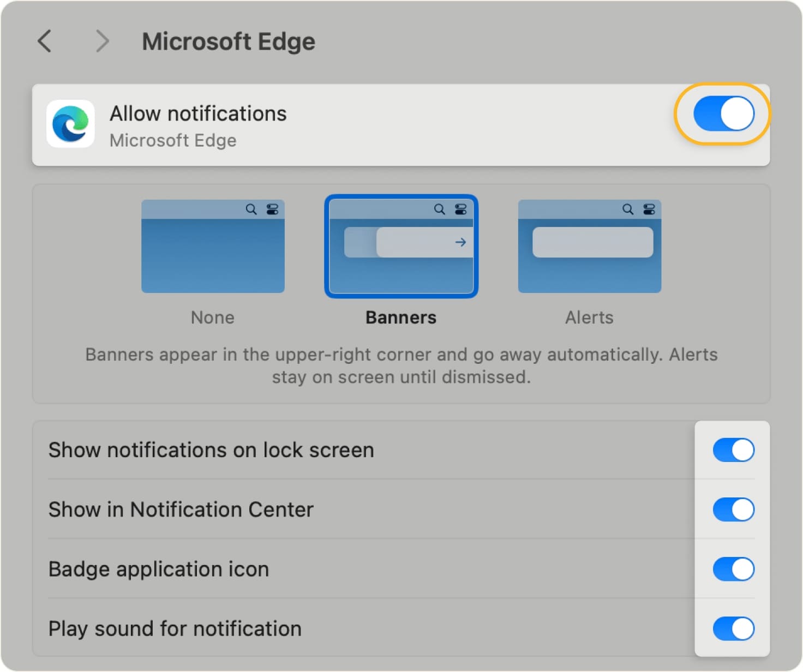This screenshot has width=803, height=672.
Task: Turn off Play sound for notification
Action: pos(733,628)
